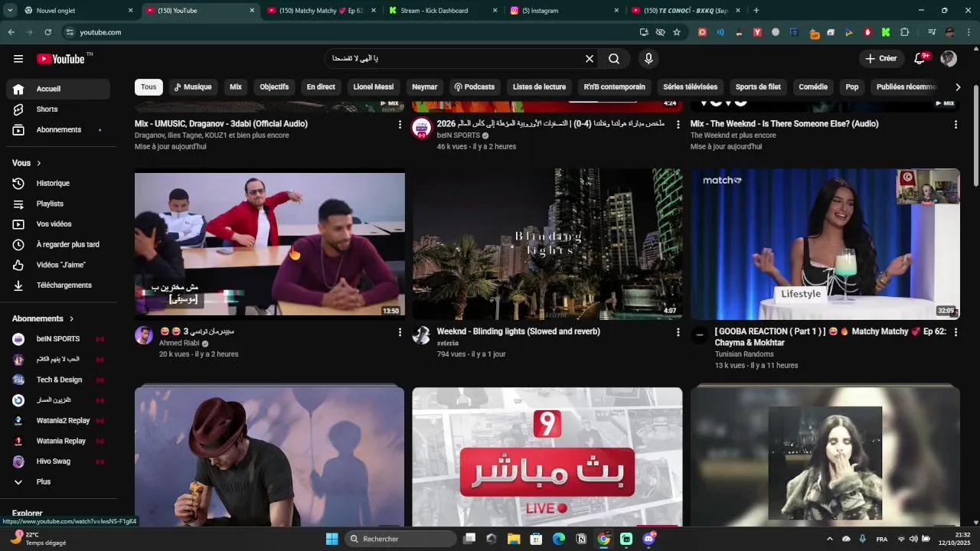This screenshot has height=551, width=980.
Task: Play the Ahmed Riabi video thumbnail
Action: tap(269, 244)
